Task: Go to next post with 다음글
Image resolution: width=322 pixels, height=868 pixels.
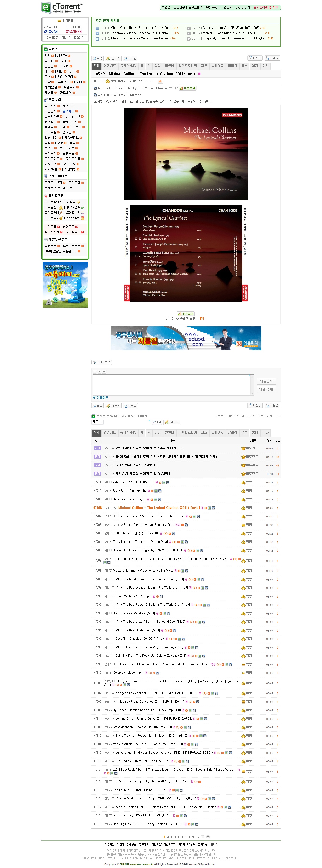Action: 272,58
